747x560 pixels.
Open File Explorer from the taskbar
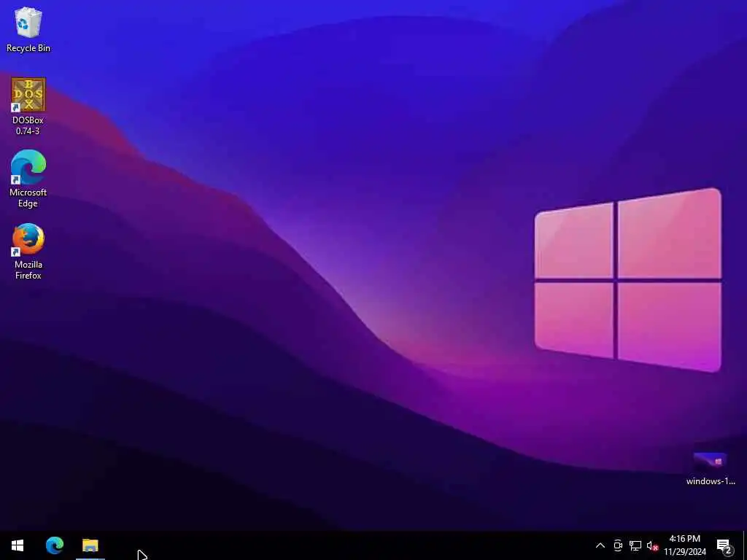pyautogui.click(x=90, y=545)
